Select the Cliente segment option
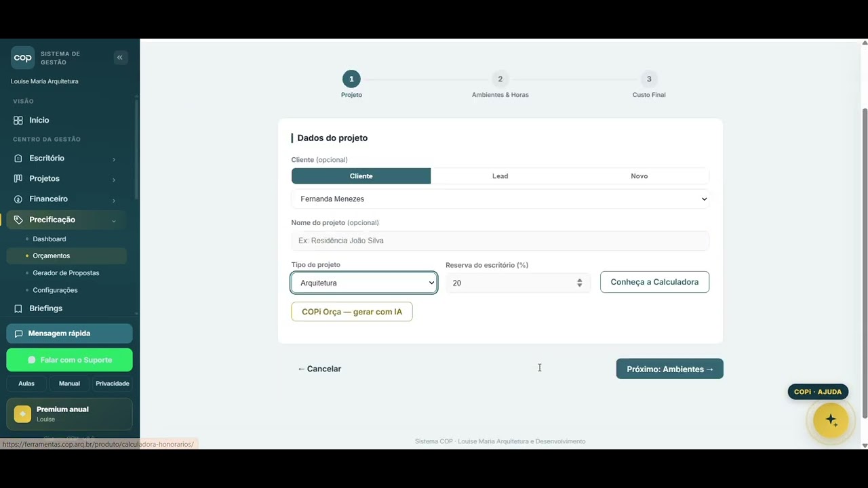868x488 pixels. (x=361, y=176)
